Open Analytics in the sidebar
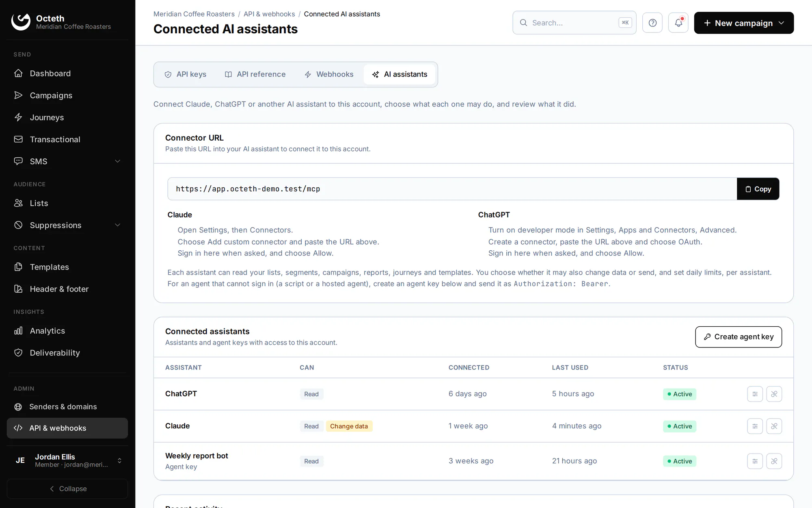The image size is (812, 508). point(67,331)
